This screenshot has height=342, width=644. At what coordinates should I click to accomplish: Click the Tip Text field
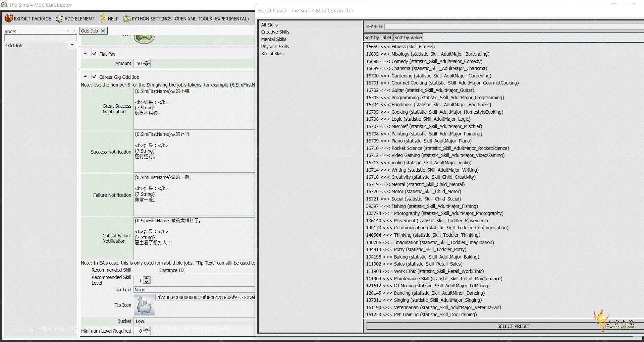(x=194, y=290)
